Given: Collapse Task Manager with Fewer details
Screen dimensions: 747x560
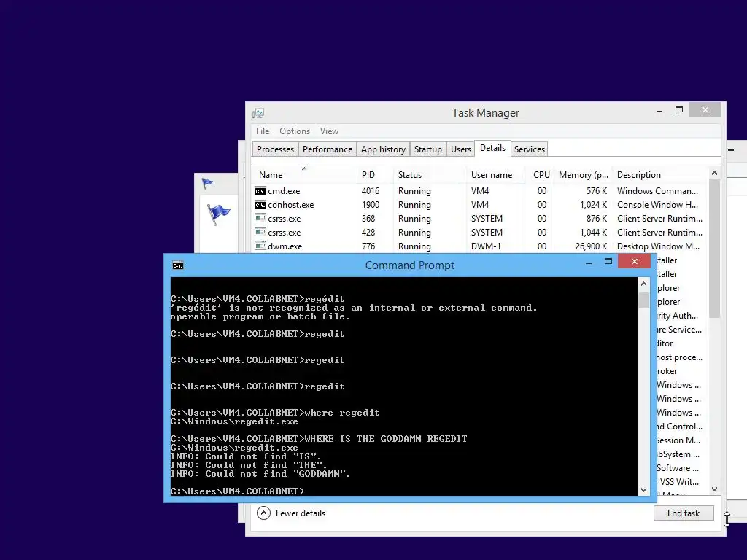Looking at the screenshot, I should [x=291, y=513].
